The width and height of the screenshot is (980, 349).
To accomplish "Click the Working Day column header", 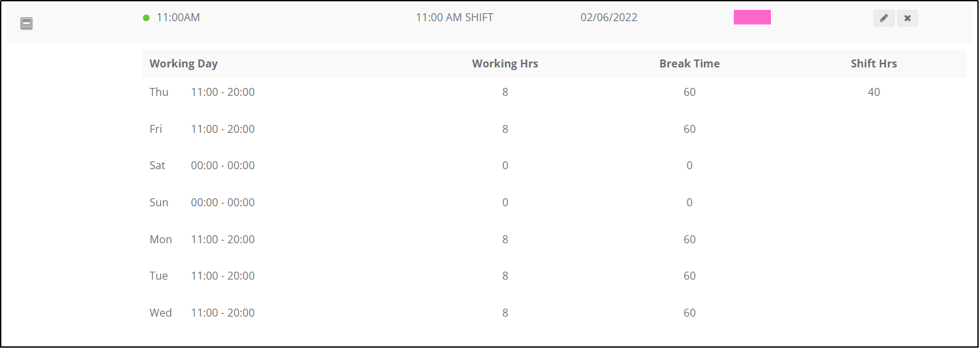I will click(183, 64).
